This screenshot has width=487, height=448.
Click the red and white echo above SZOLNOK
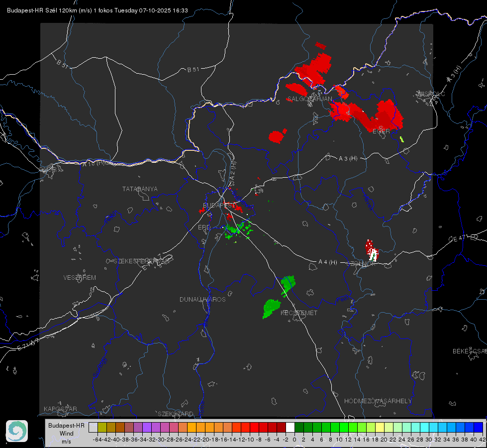[x=372, y=250]
